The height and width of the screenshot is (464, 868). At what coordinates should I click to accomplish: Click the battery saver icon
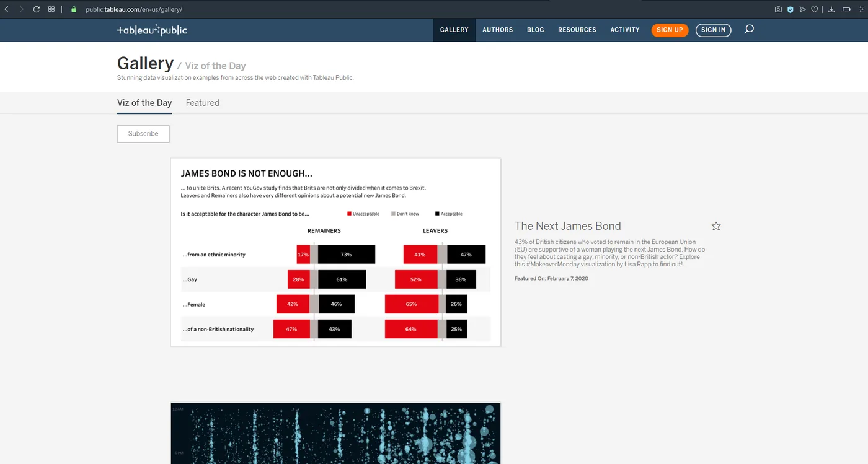845,9
